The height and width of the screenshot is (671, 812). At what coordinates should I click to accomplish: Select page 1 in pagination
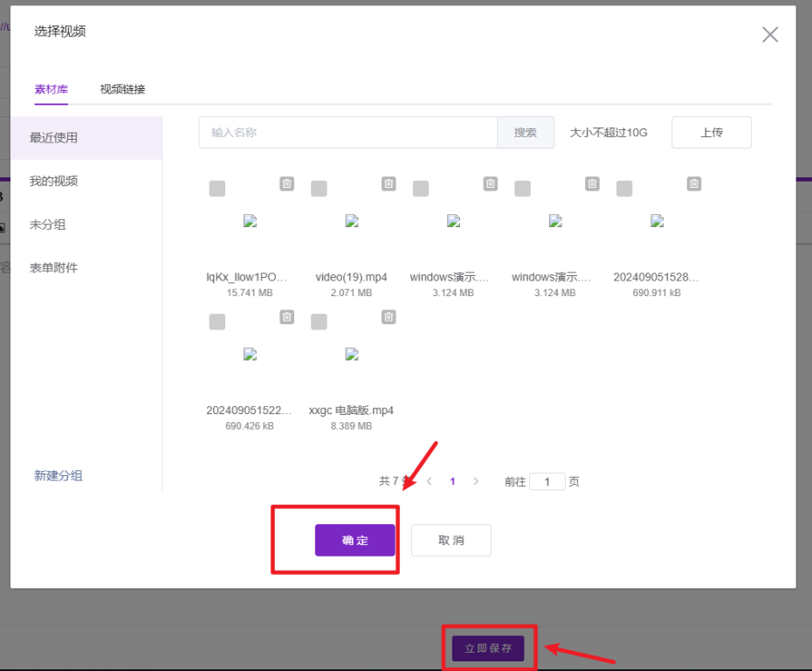pos(452,481)
